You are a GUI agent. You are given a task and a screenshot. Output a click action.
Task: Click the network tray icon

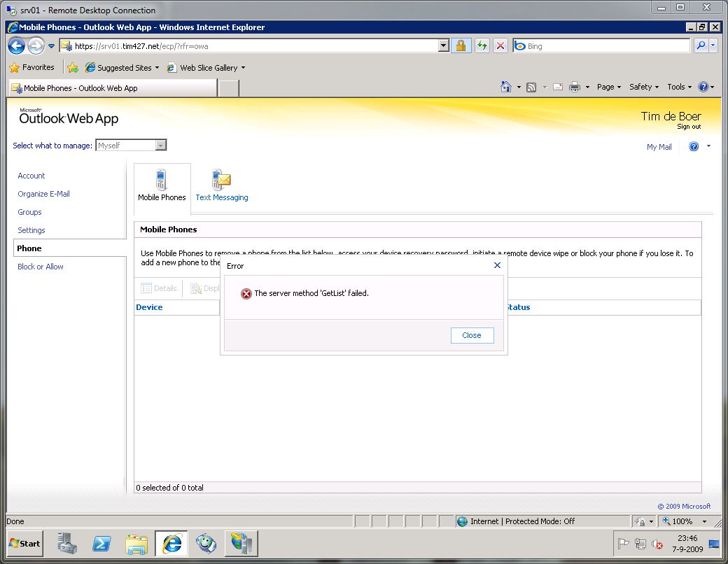point(640,543)
